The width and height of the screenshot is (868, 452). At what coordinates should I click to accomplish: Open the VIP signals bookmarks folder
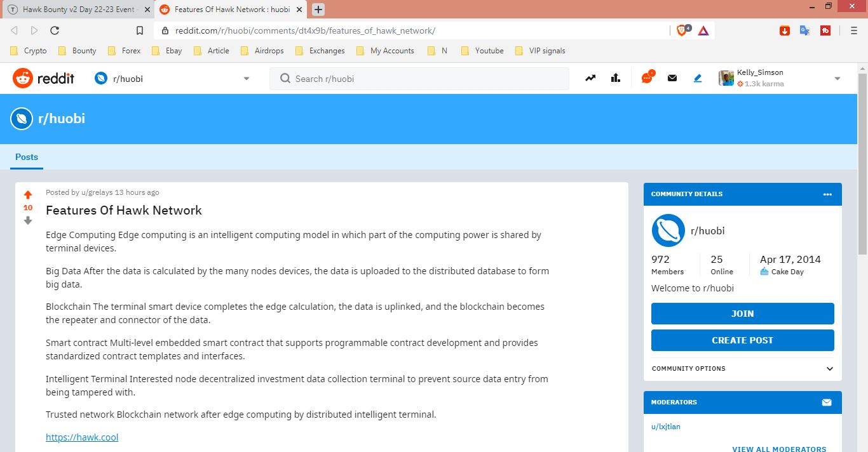pyautogui.click(x=540, y=51)
